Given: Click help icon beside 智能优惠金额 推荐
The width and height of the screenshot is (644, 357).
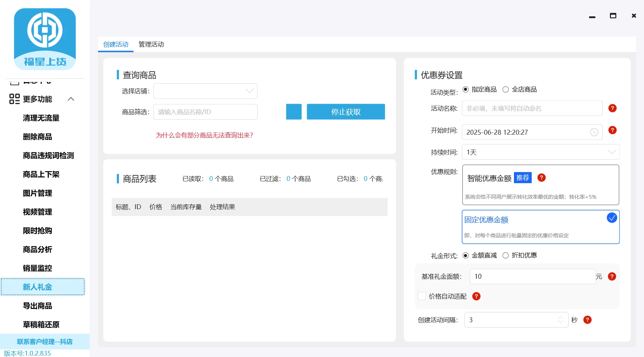Looking at the screenshot, I should [541, 178].
